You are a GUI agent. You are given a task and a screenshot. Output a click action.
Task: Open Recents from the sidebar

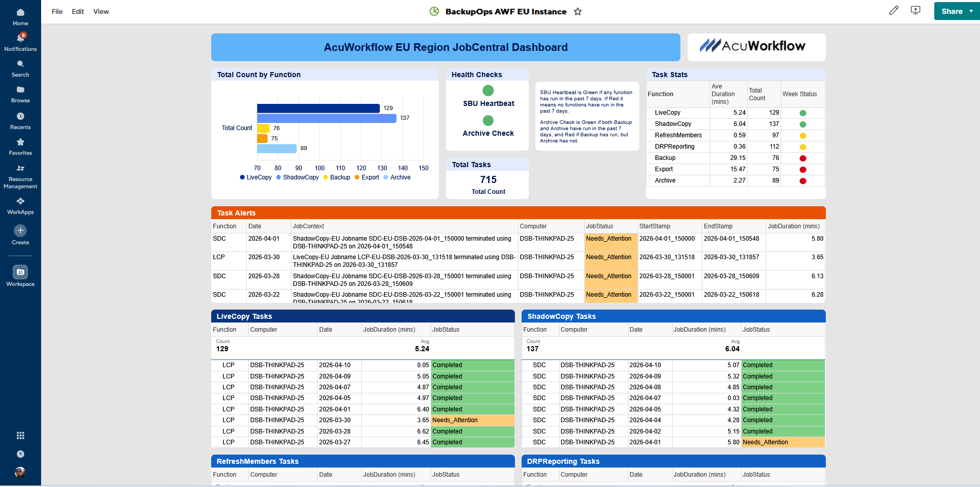pos(21,117)
